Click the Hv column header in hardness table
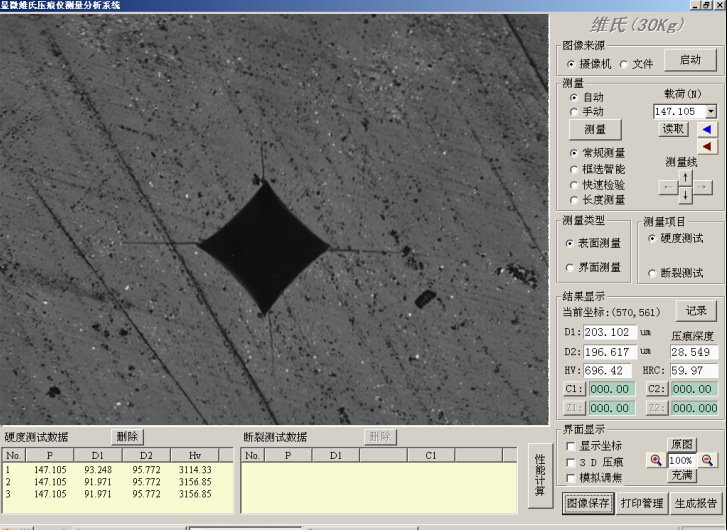The image size is (727, 530). tap(194, 455)
